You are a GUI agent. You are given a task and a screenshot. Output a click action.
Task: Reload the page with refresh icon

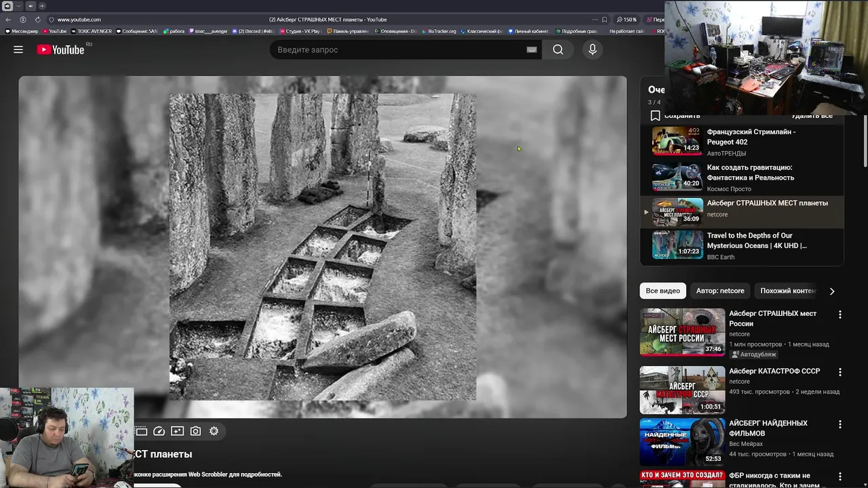(37, 20)
